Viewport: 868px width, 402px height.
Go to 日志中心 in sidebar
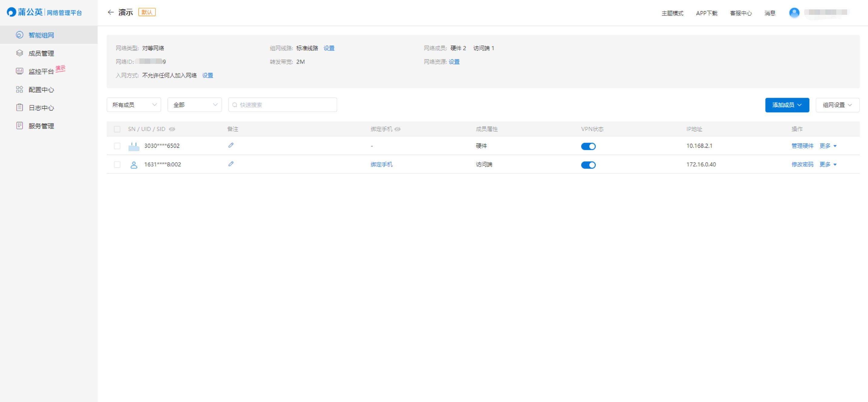(41, 108)
